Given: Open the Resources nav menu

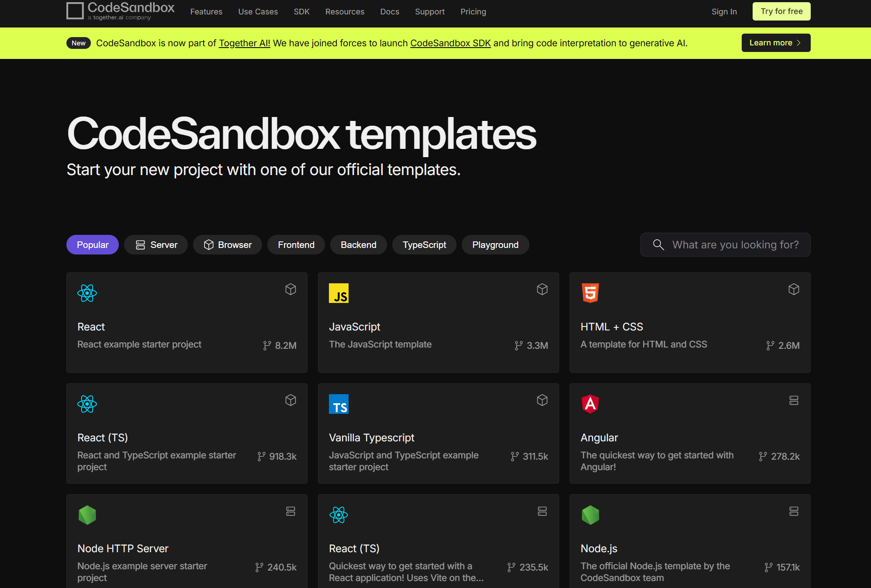Looking at the screenshot, I should point(345,12).
